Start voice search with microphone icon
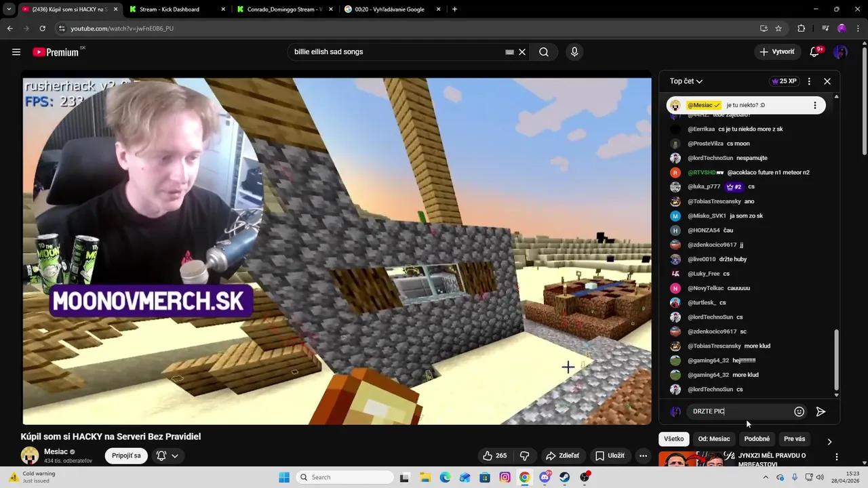The image size is (868, 488). tap(574, 52)
